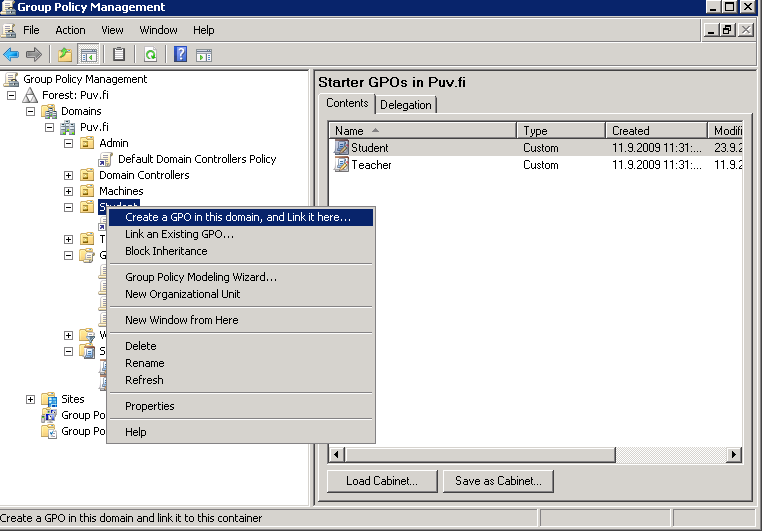The height and width of the screenshot is (531, 771).
Task: Open the File menu
Action: (31, 30)
